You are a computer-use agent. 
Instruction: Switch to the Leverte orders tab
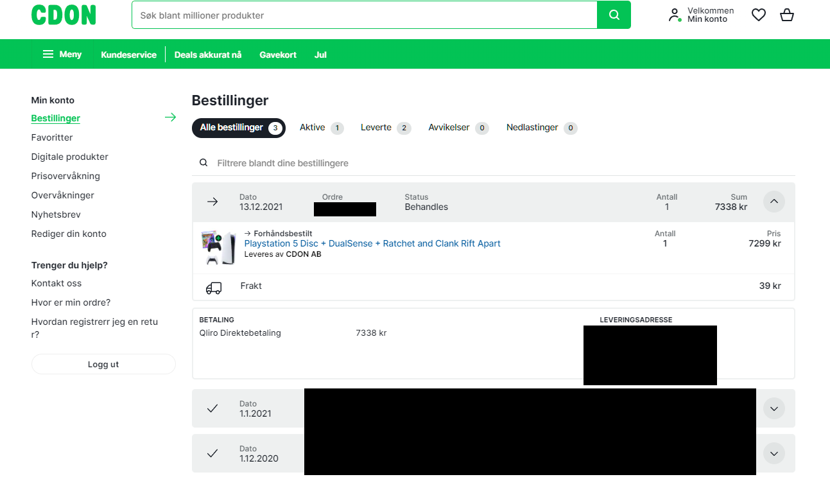click(385, 128)
